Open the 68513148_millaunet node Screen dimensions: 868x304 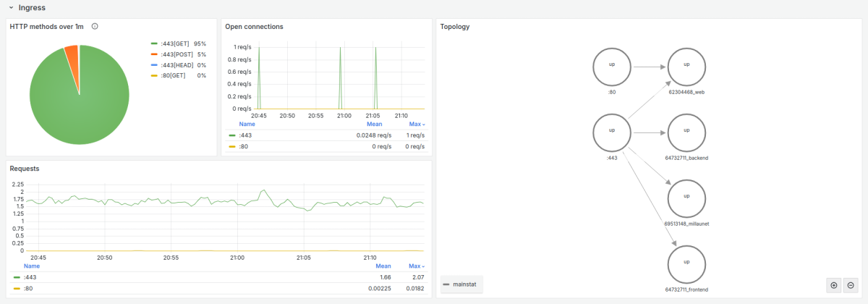pos(686,198)
